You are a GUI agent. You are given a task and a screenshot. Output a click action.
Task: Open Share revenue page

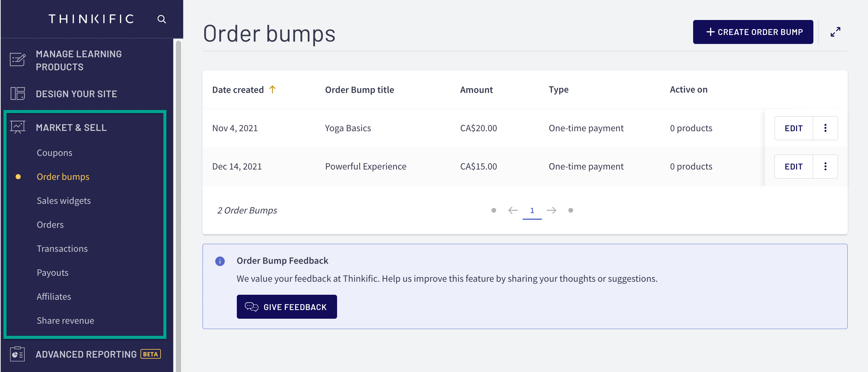[65, 320]
